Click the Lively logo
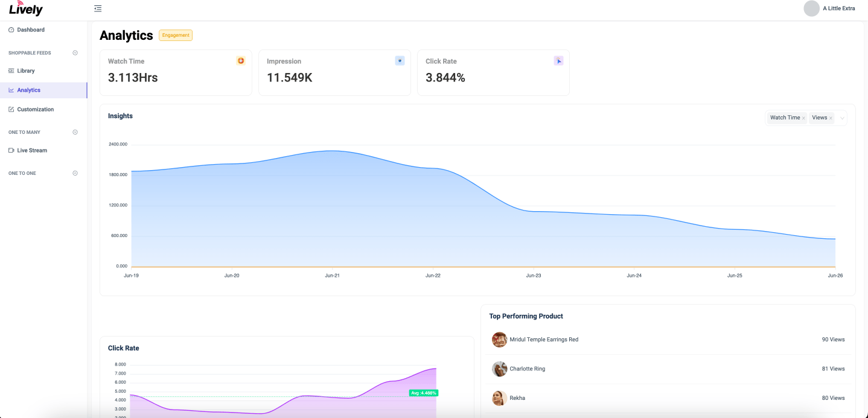868x418 pixels. [26, 9]
